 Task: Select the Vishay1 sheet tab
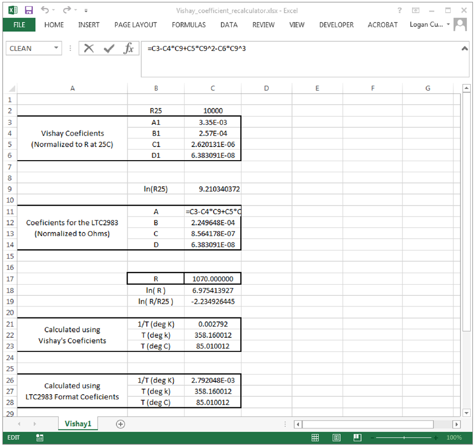(78, 424)
